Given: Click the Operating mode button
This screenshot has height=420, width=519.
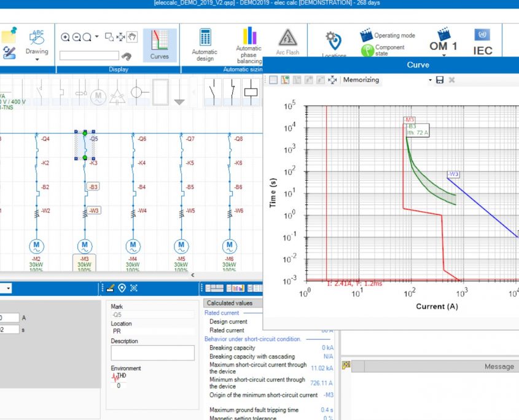Looking at the screenshot, I should (388, 35).
